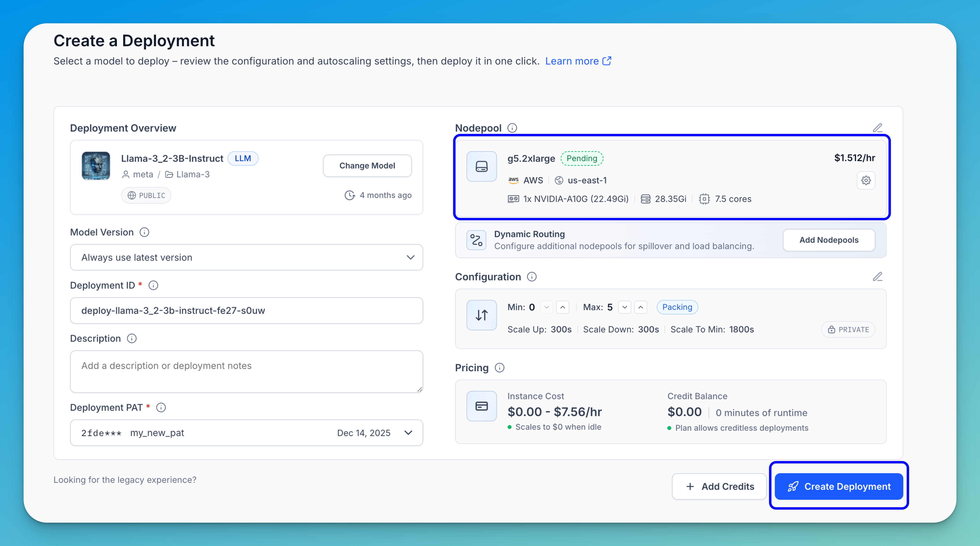Click the Nodepool edit pencil icon
980x546 pixels.
click(x=877, y=128)
